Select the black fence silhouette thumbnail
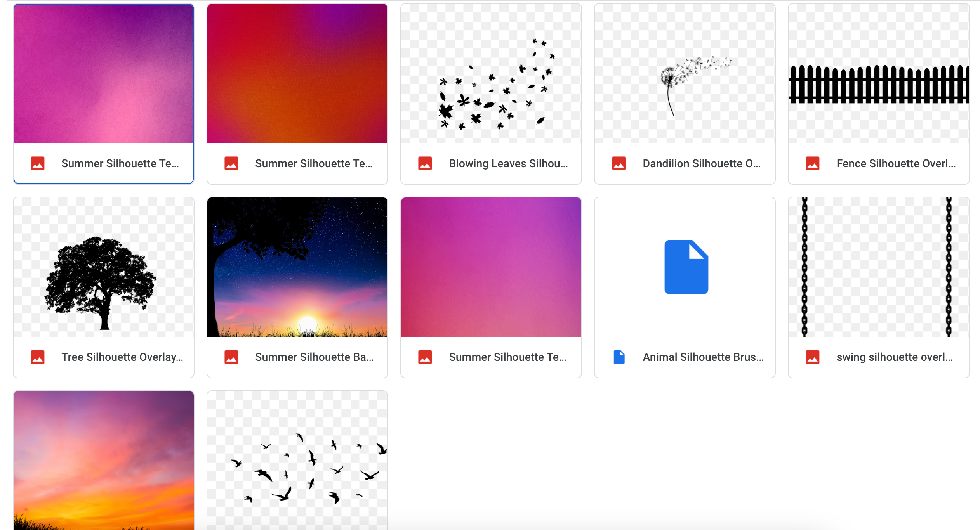Image resolution: width=980 pixels, height=530 pixels. pyautogui.click(x=878, y=74)
